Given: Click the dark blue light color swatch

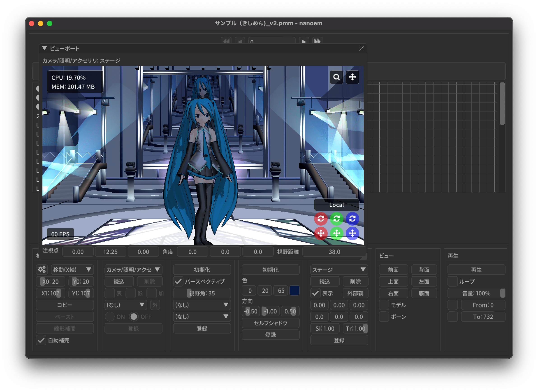Looking at the screenshot, I should tap(294, 291).
